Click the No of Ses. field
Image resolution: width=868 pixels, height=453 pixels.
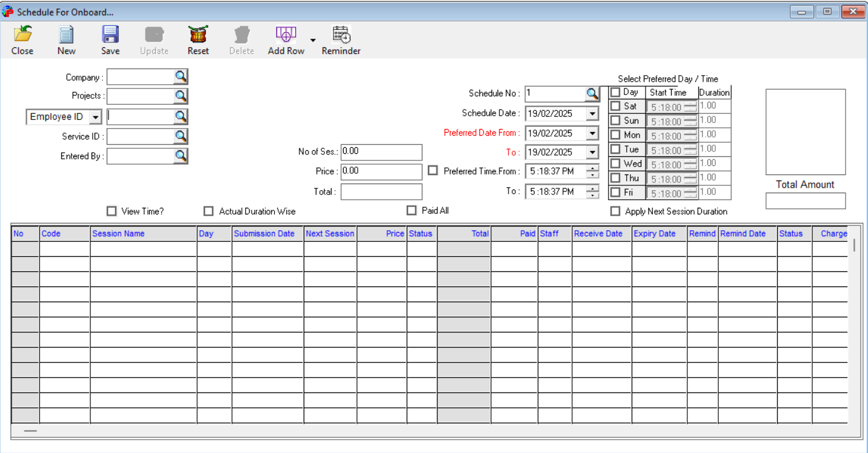tap(381, 152)
